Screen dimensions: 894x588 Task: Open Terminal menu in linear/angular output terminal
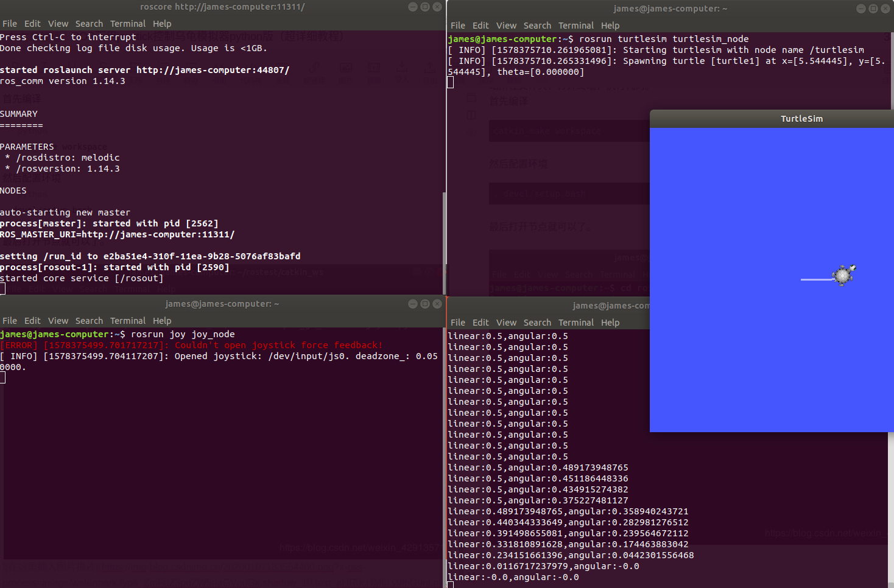pyautogui.click(x=576, y=323)
